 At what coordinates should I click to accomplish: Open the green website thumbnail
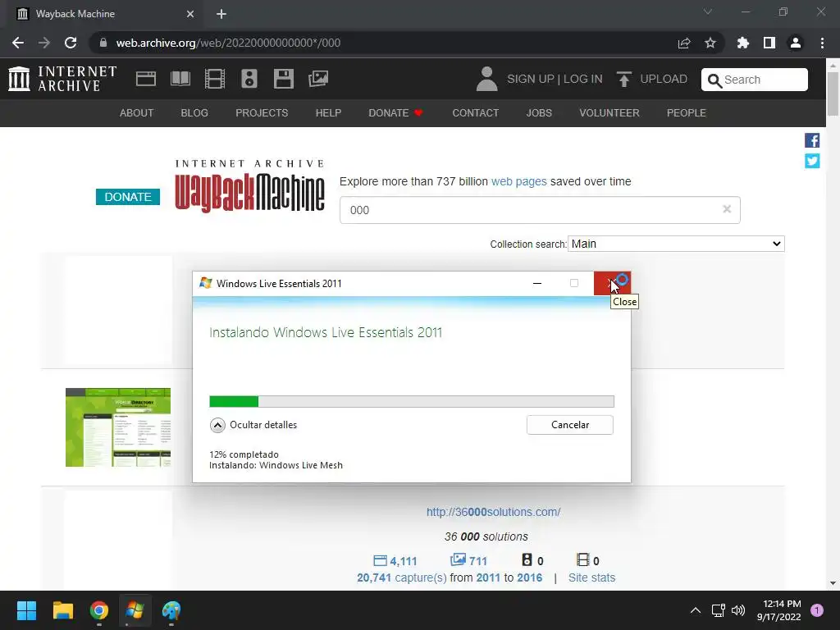pyautogui.click(x=118, y=427)
